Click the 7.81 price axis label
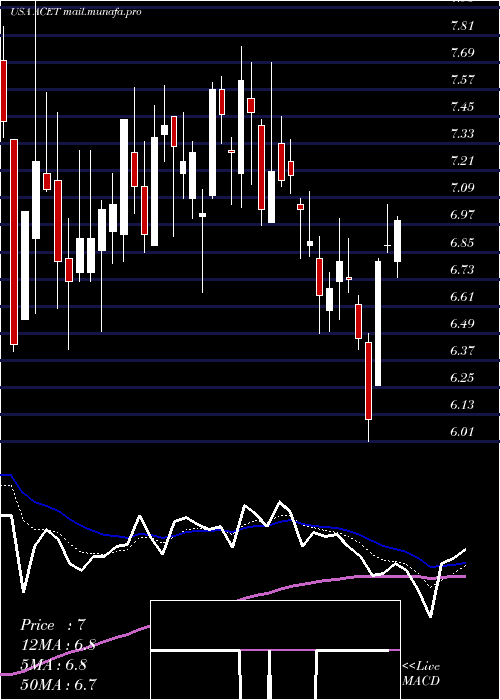 click(x=462, y=25)
